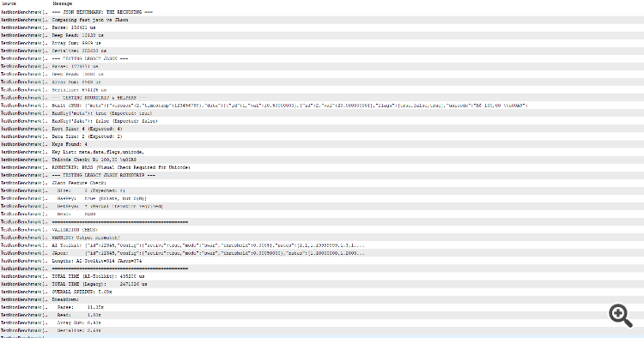This screenshot has height=338, width=644.
Task: Select the 'GetKeys' manual iteration row
Action: pyautogui.click(x=322, y=207)
